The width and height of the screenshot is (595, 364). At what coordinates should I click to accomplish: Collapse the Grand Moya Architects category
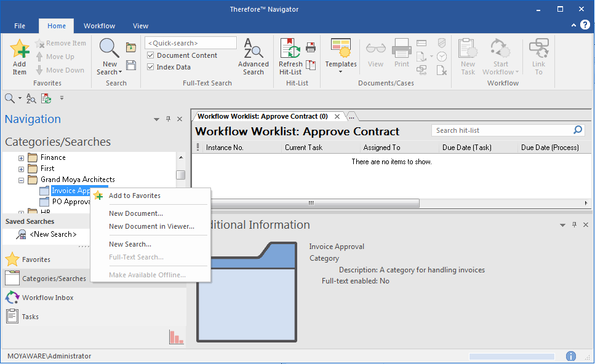[21, 180]
